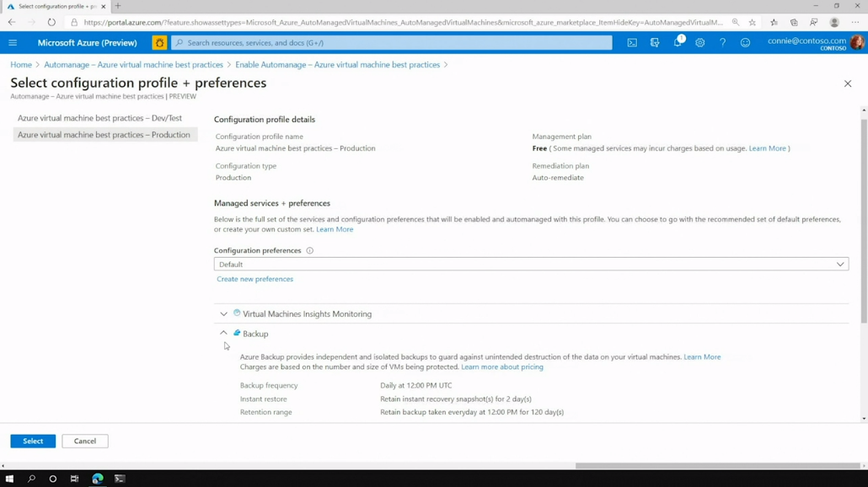868x487 pixels.
Task: View notifications bell icon
Action: tap(678, 43)
